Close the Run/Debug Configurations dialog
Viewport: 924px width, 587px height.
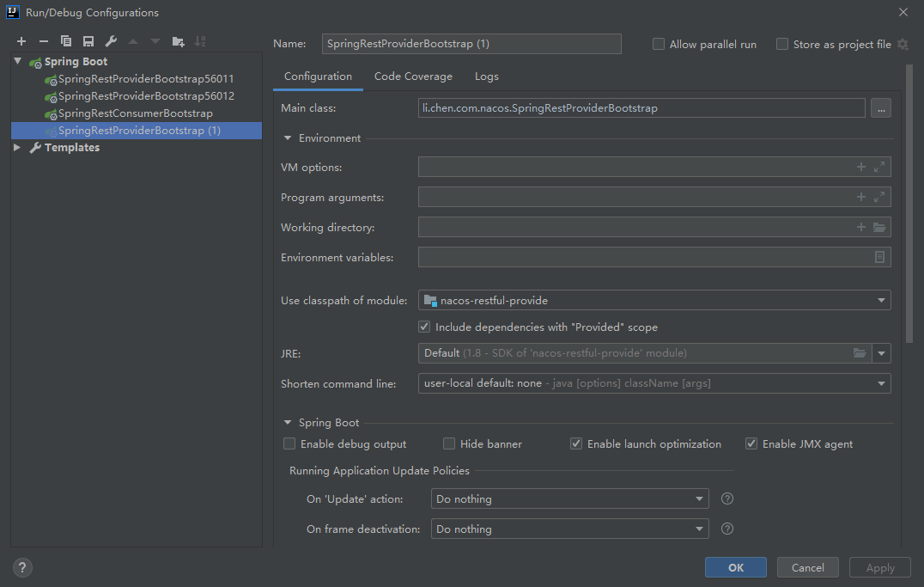tap(903, 12)
